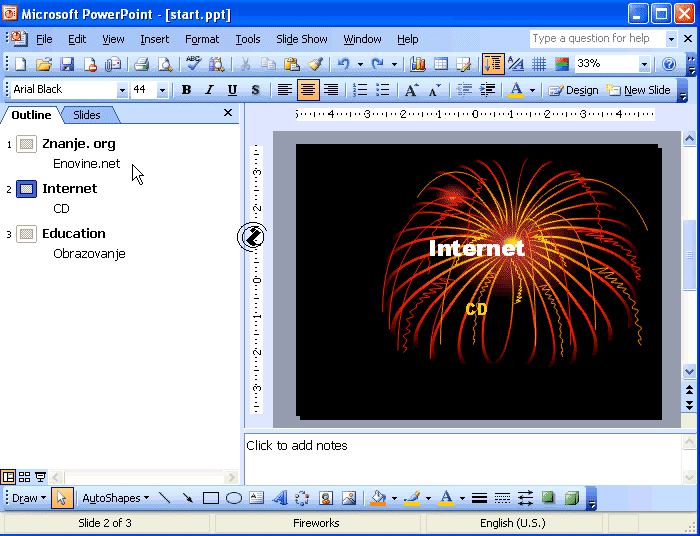Image resolution: width=700 pixels, height=536 pixels.
Task: Click the Undo arrow
Action: point(343,64)
